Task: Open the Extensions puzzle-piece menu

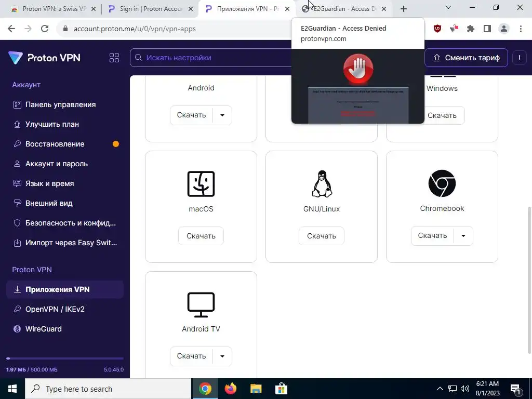Action: tap(470, 29)
